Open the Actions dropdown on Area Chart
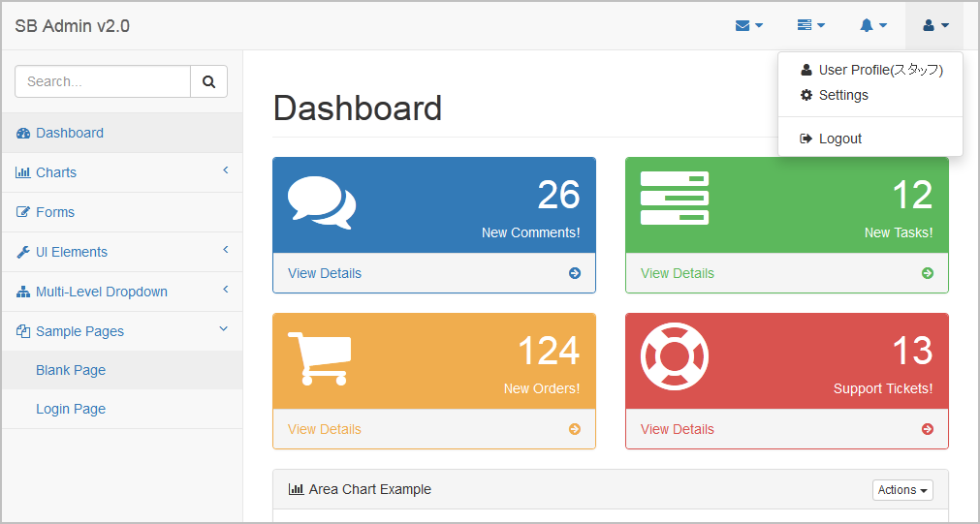The width and height of the screenshot is (980, 524). pyautogui.click(x=902, y=490)
